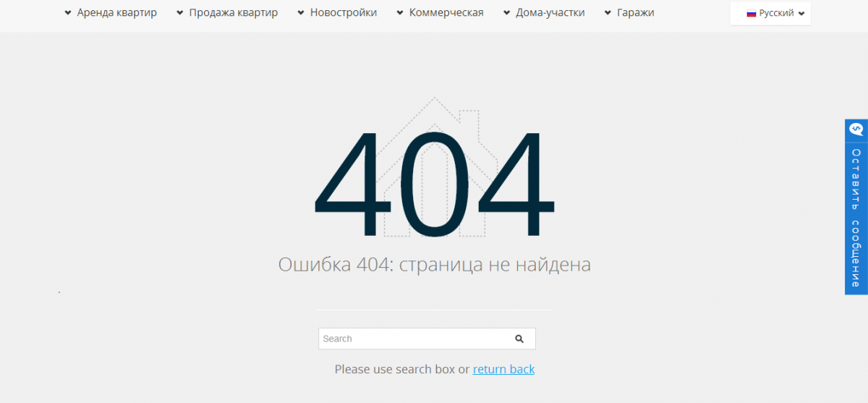Click the chat bubble icon on side tab

(x=856, y=130)
